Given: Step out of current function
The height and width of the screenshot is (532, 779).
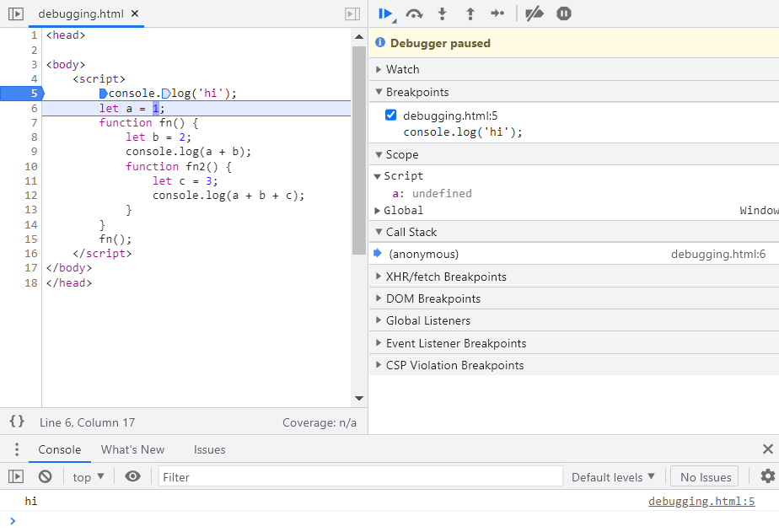Looking at the screenshot, I should [x=470, y=13].
